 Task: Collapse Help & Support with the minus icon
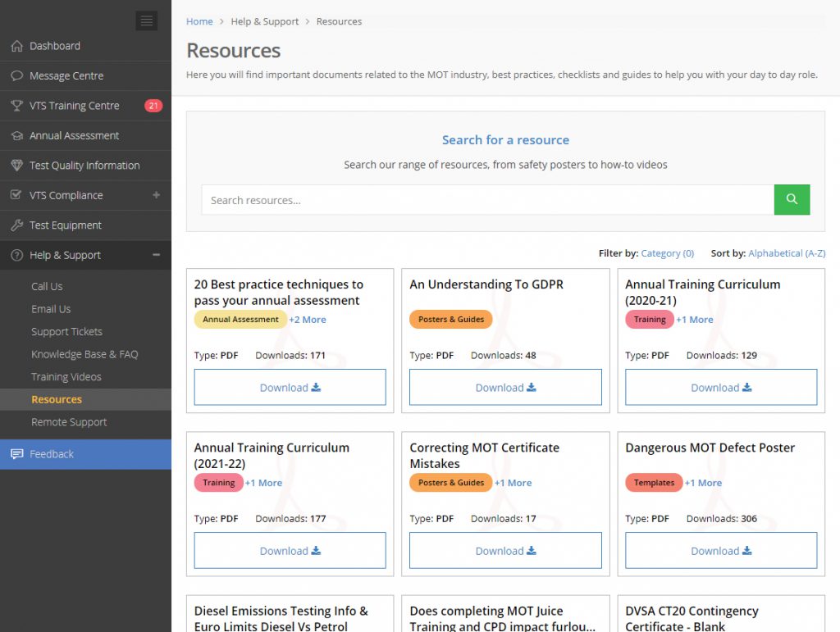click(x=157, y=255)
